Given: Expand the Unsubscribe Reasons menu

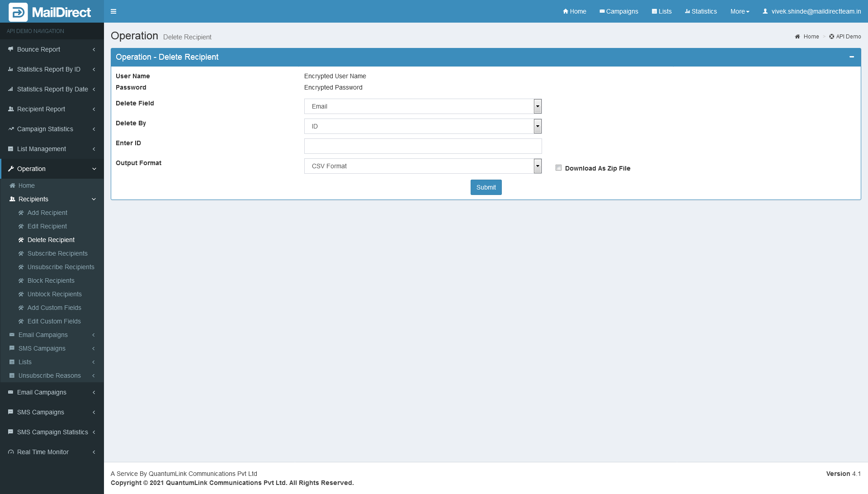Looking at the screenshot, I should tap(50, 375).
